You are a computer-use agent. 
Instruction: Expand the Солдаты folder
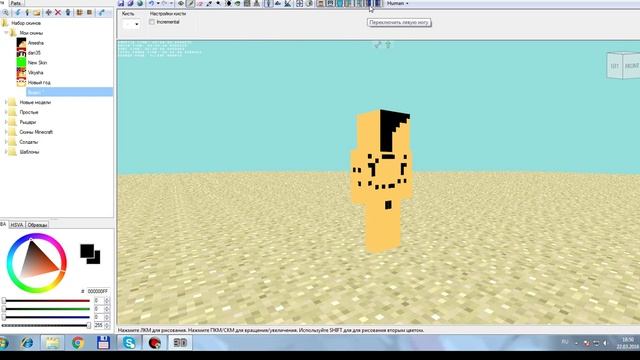tap(6, 142)
